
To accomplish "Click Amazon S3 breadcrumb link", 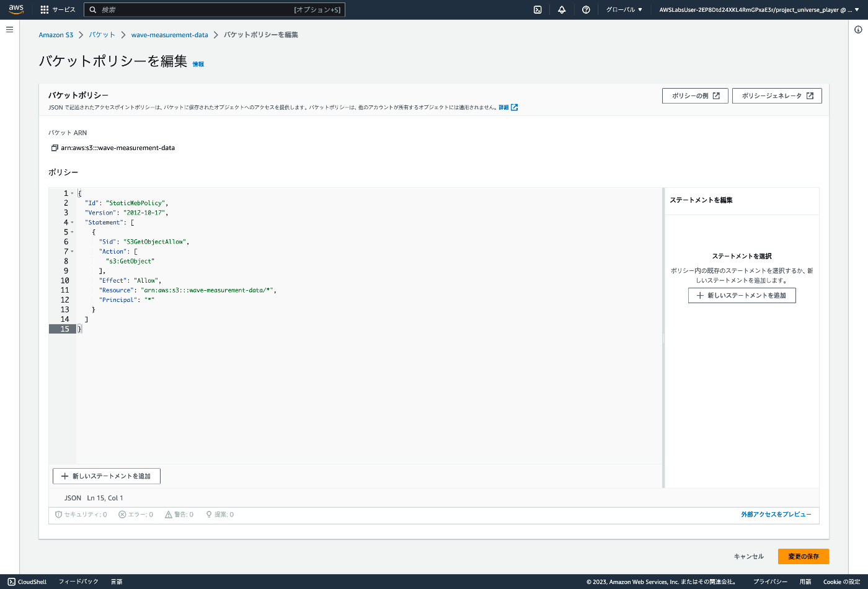I will click(56, 35).
